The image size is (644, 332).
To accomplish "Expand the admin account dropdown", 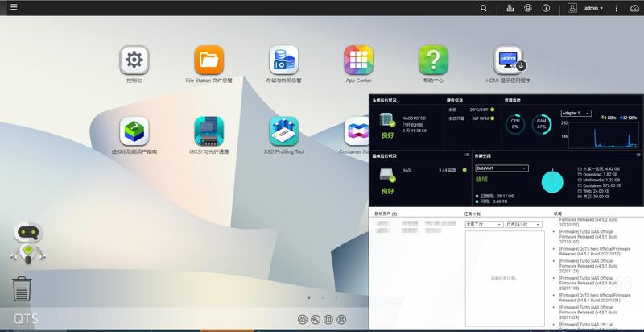I will (x=593, y=8).
